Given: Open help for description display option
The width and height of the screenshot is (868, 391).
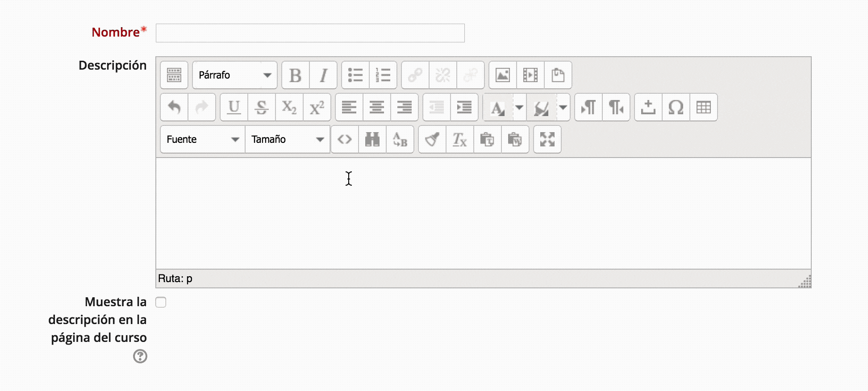Looking at the screenshot, I should (x=140, y=356).
